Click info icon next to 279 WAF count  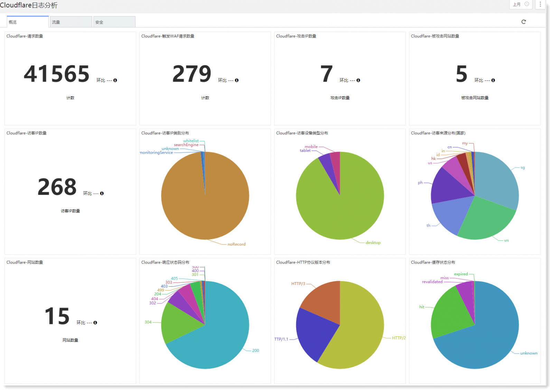coord(237,80)
